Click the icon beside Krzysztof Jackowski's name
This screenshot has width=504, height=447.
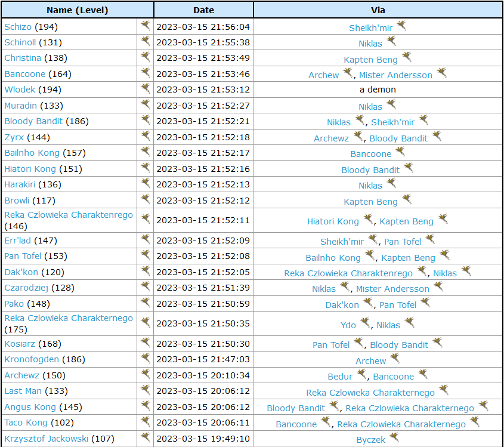(x=145, y=437)
